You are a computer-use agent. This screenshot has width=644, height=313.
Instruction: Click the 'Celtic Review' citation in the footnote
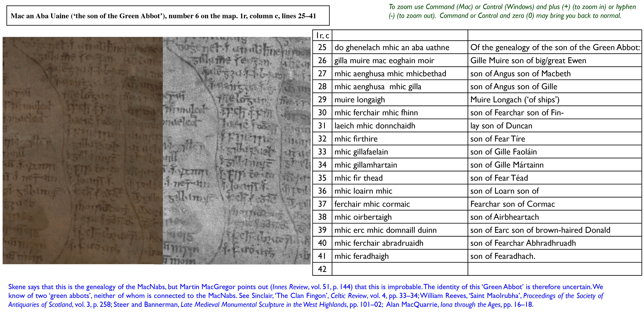click(349, 296)
